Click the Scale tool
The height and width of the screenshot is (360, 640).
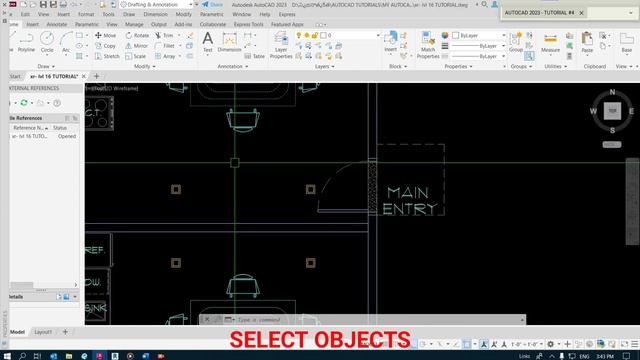pyautogui.click(x=136, y=56)
